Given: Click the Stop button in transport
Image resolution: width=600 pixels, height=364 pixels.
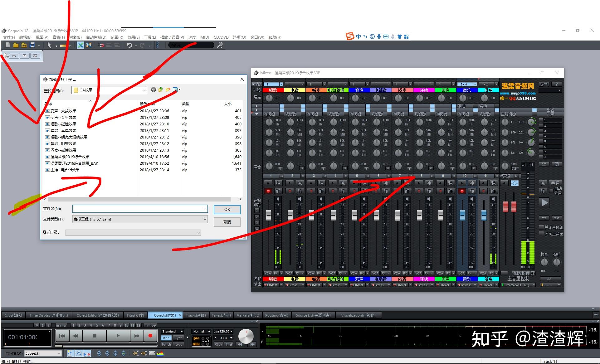Looking at the screenshot, I should point(95,336).
